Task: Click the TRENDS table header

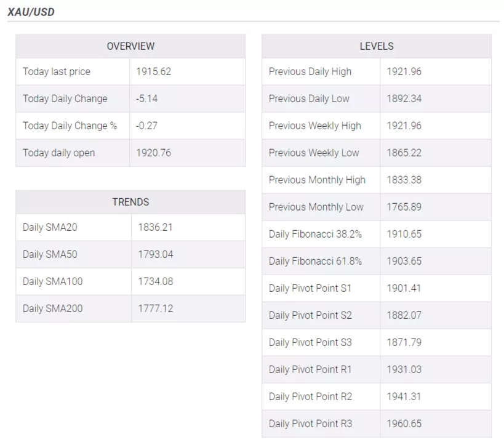Action: [130, 202]
